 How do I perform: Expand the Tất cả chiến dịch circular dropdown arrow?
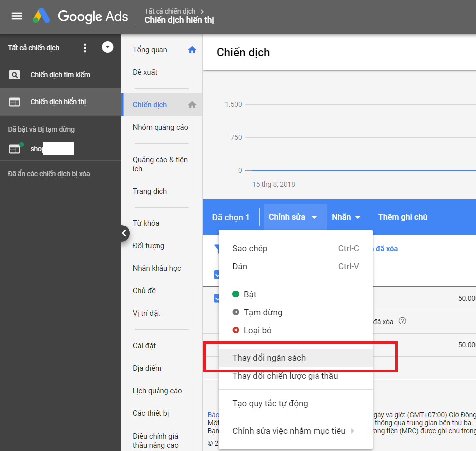coord(107,47)
